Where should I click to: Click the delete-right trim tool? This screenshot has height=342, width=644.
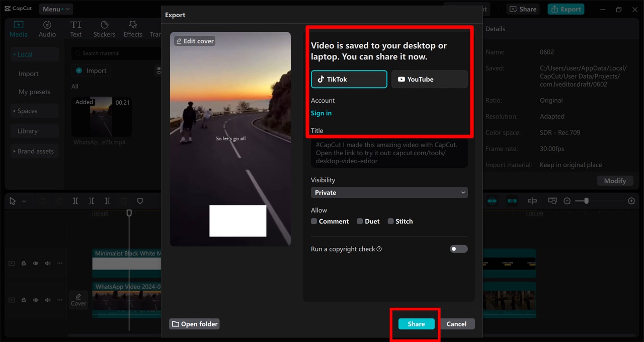(108, 201)
